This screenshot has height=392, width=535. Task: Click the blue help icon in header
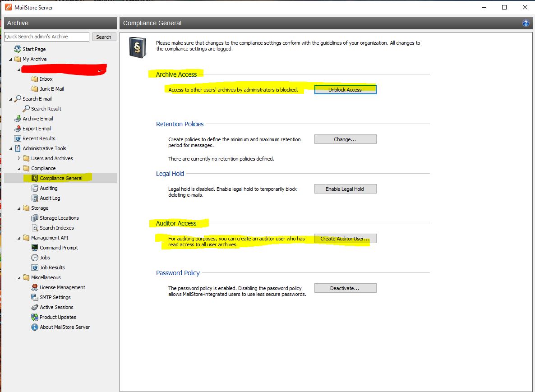(526, 23)
